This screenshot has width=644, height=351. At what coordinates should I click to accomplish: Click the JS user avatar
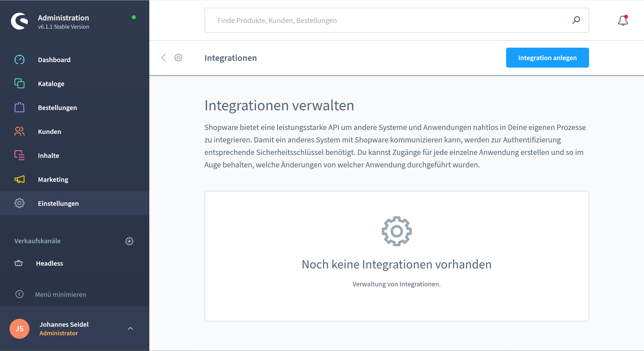pos(19,329)
